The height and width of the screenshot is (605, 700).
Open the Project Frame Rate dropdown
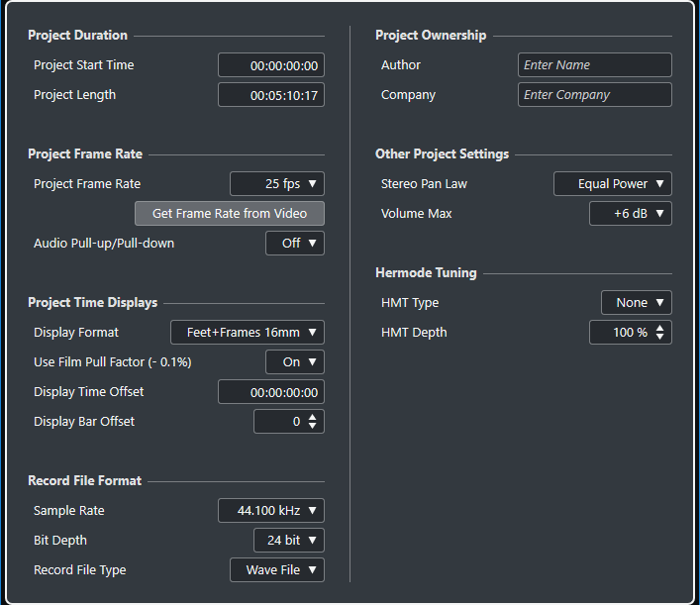pyautogui.click(x=277, y=184)
